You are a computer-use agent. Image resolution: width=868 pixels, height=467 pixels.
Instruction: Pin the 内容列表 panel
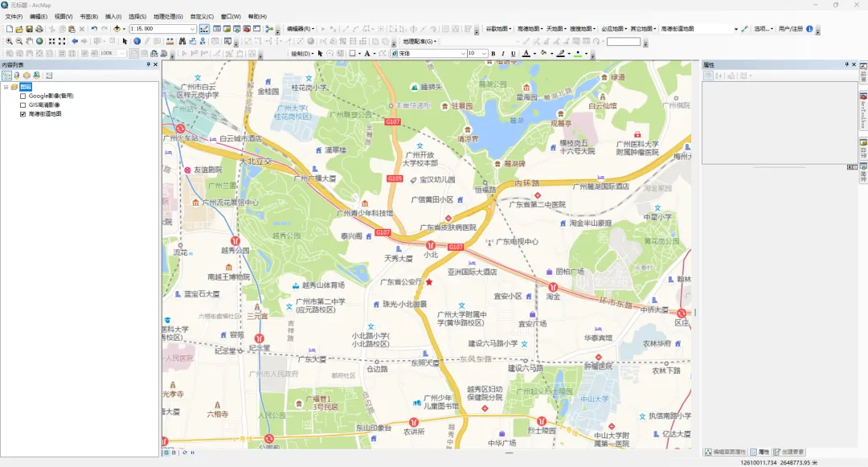[x=148, y=65]
